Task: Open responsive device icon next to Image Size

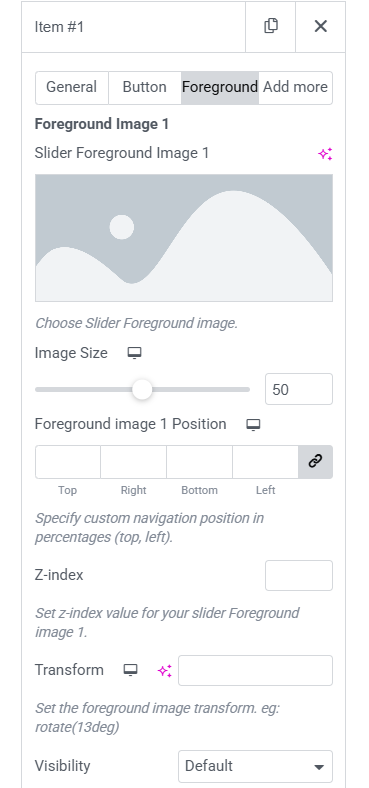Action: [x=134, y=353]
